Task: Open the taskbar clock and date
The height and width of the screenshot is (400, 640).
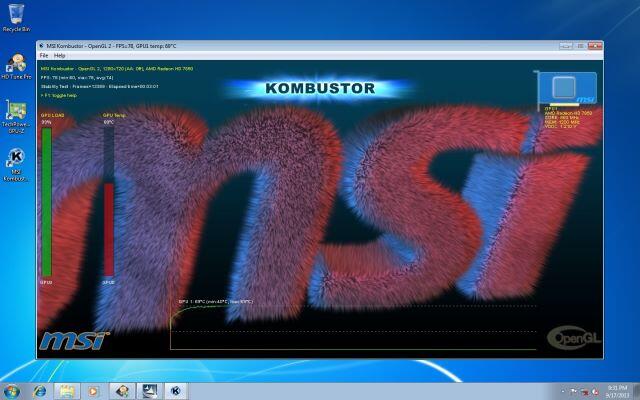Action: 617,392
